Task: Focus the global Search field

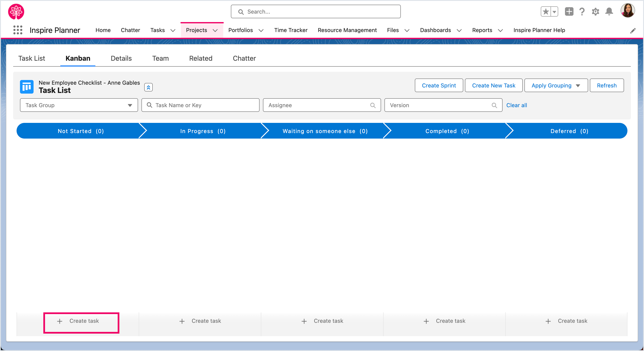Action: 315,11
